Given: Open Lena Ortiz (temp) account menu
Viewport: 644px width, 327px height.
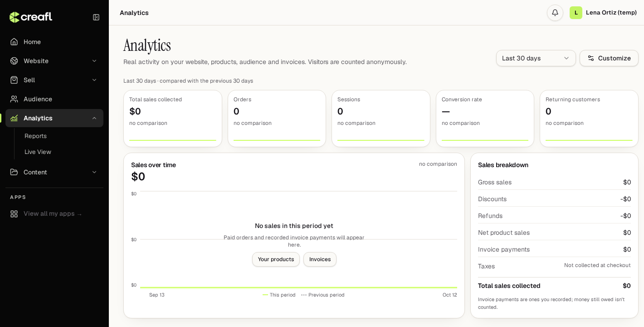Looking at the screenshot, I should click(603, 13).
